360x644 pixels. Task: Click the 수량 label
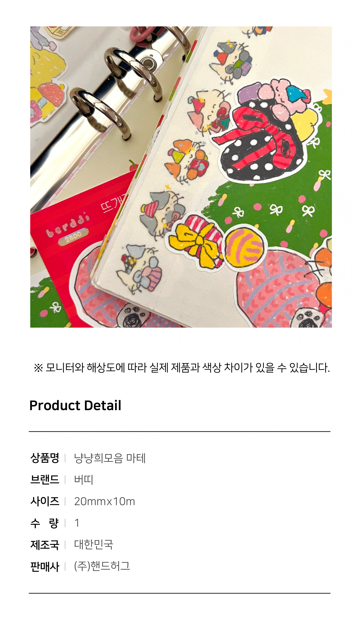click(45, 523)
